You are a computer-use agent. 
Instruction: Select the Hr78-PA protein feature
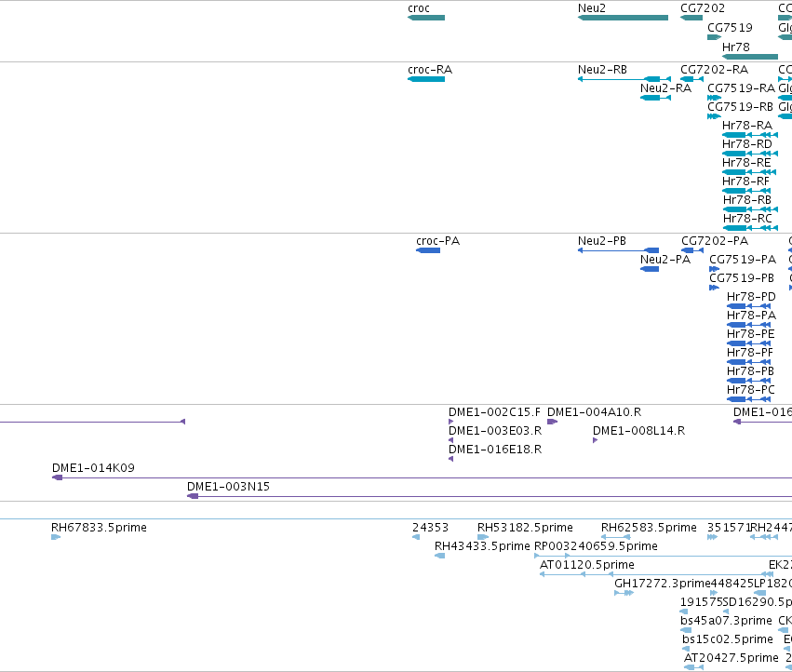pyautogui.click(x=748, y=325)
